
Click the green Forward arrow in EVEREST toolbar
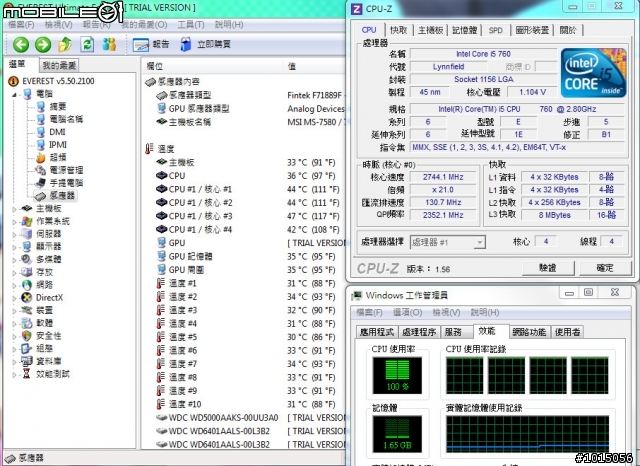click(x=42, y=44)
